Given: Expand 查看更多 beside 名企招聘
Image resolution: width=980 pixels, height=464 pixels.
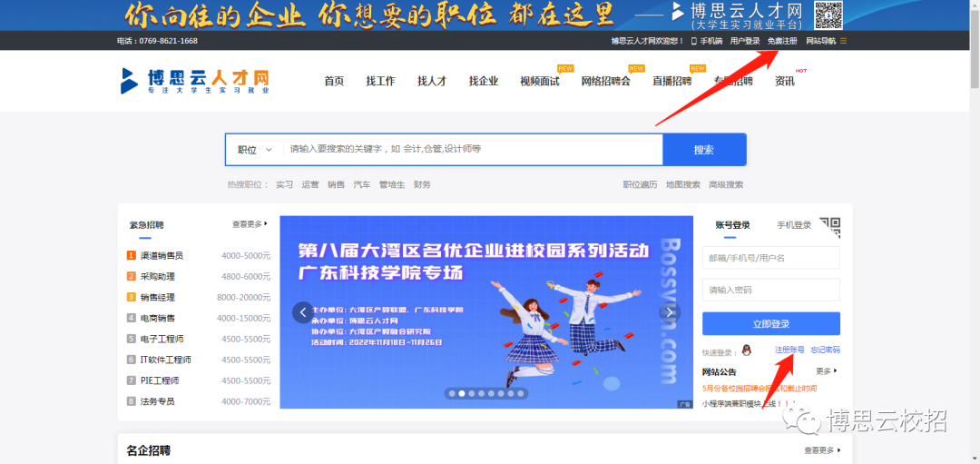Looking at the screenshot, I should click(x=822, y=450).
